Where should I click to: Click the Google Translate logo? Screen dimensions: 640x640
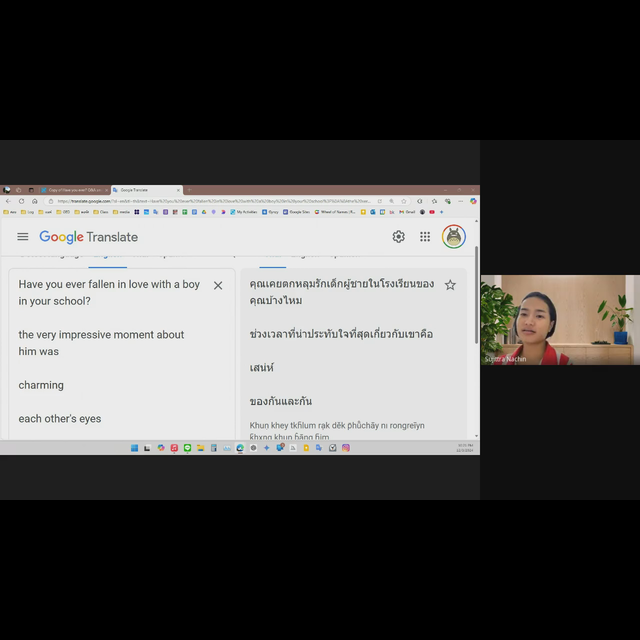tap(88, 237)
